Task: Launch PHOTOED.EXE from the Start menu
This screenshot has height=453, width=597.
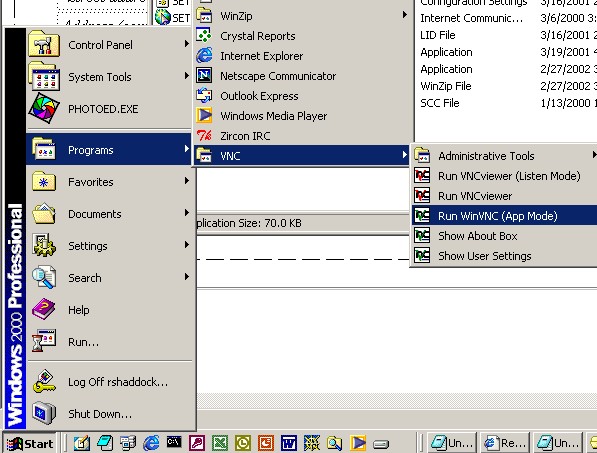Action: point(109,109)
